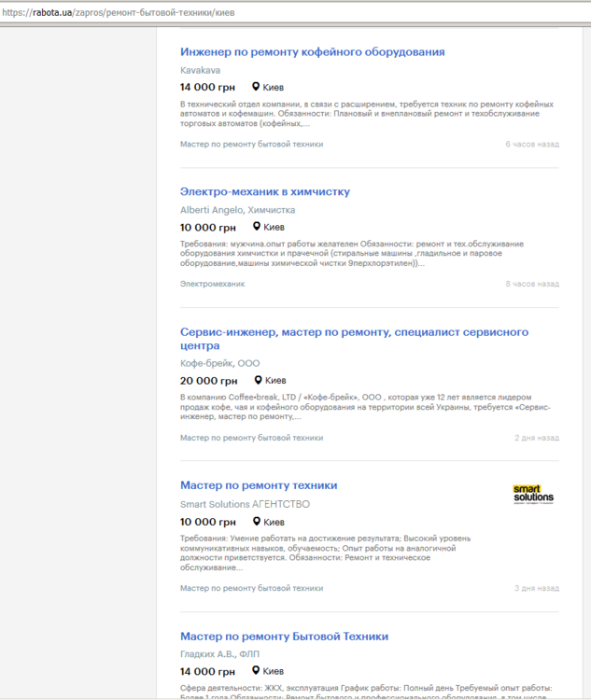Click timestamp 8 часов назад
The height and width of the screenshot is (700, 591).
pos(532,284)
